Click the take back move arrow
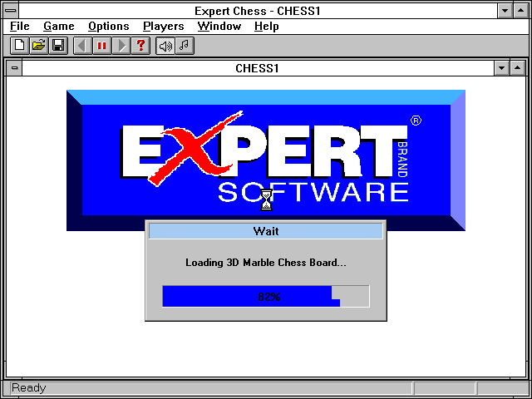Screen dimensions: 532x399 81,45
